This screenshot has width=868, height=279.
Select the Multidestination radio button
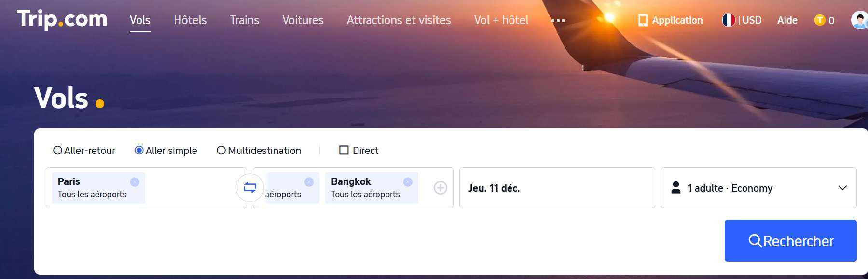point(221,150)
